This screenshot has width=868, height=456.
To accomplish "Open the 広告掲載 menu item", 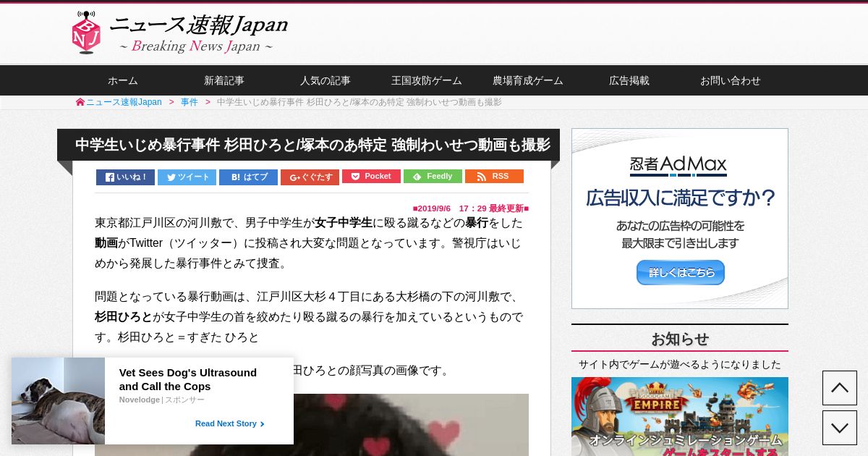I will (x=629, y=80).
